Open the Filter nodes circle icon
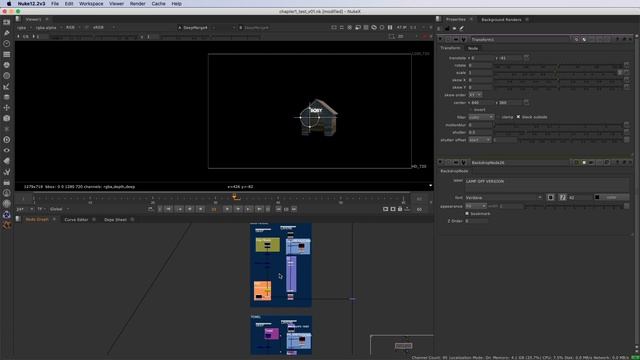The image size is (640, 360). pyautogui.click(x=7, y=76)
